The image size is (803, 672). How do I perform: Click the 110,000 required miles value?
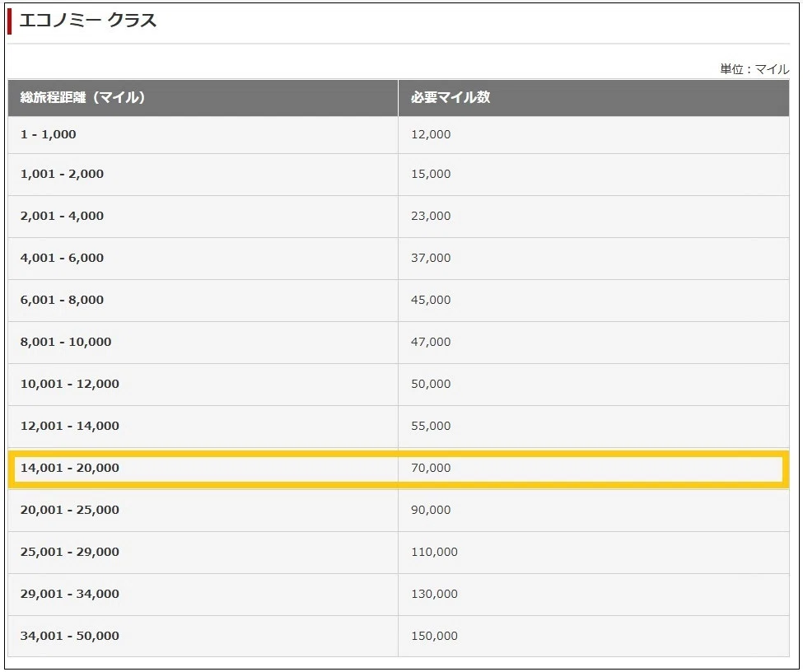(x=434, y=552)
